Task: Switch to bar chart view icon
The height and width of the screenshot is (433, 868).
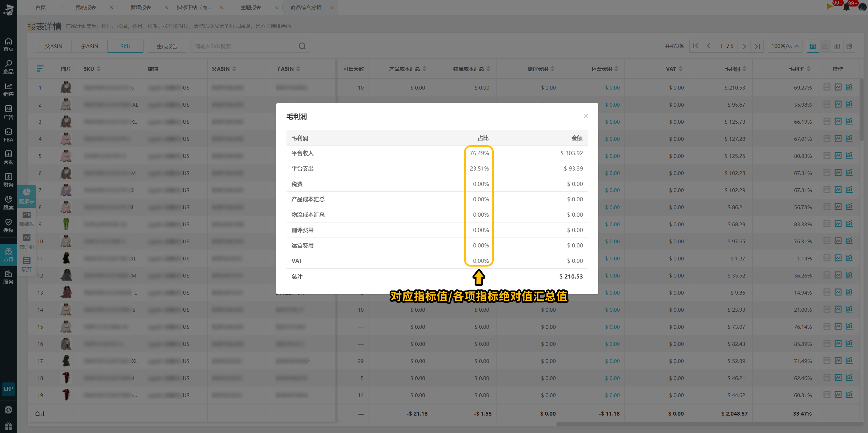Action: pos(837,46)
